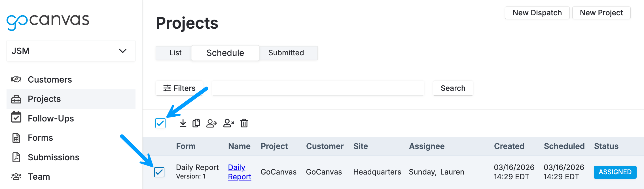Image resolution: width=644 pixels, height=189 pixels.
Task: Click the New Dispatch button
Action: point(537,13)
